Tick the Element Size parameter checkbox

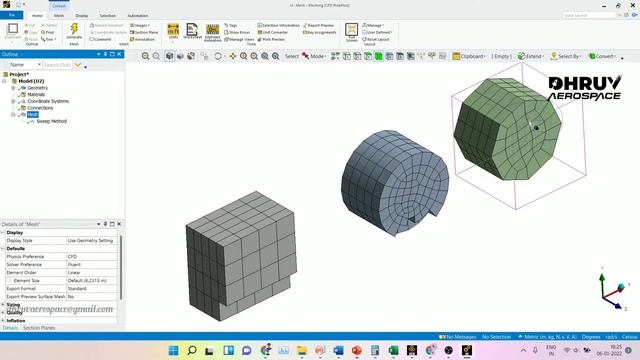[9, 280]
